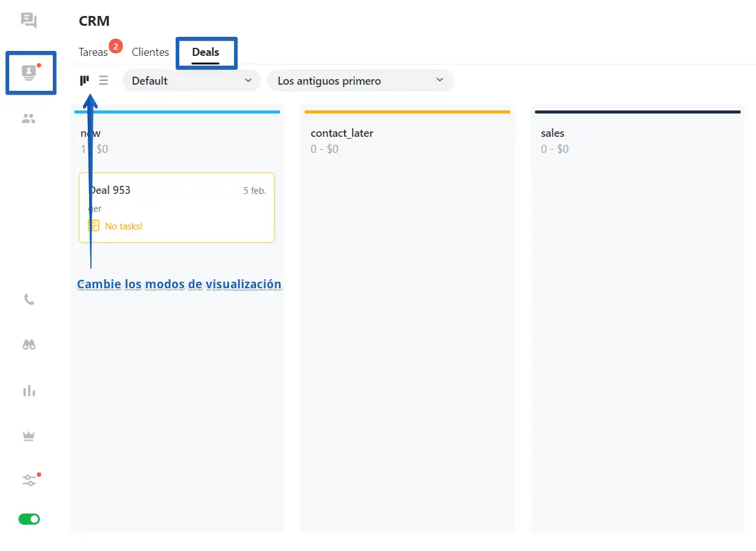The height and width of the screenshot is (551, 756).
Task: Switch to the Tareas tab
Action: (93, 52)
